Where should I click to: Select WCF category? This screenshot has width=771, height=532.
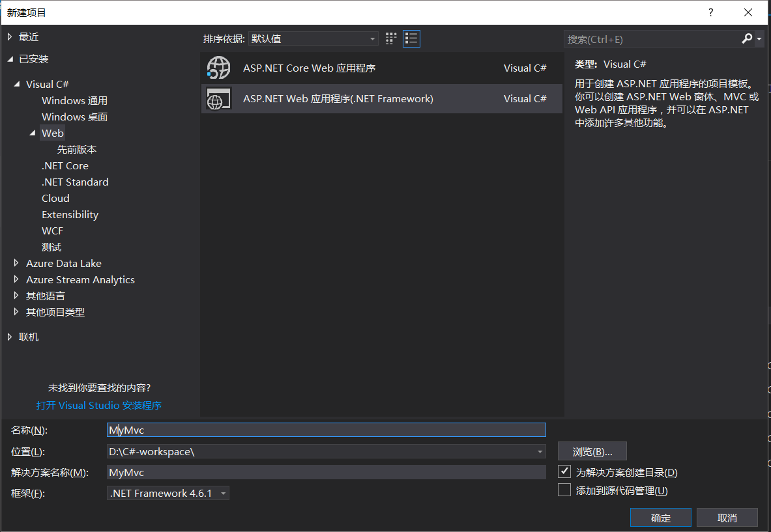53,231
